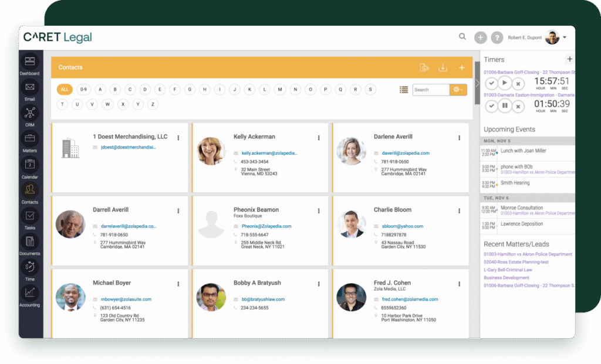
Task: Expand the gear dropdown beside Search
Action: pyautogui.click(x=458, y=90)
